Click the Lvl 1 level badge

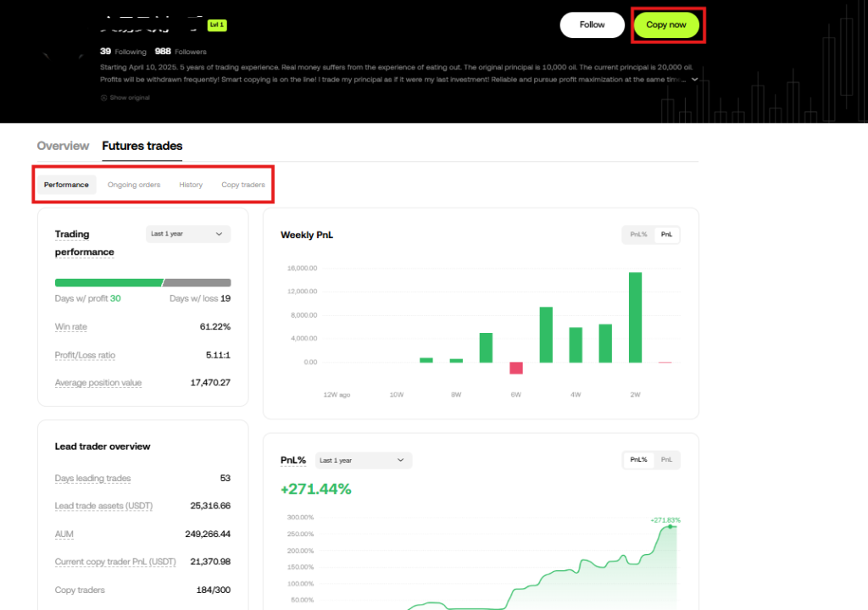[x=216, y=25]
